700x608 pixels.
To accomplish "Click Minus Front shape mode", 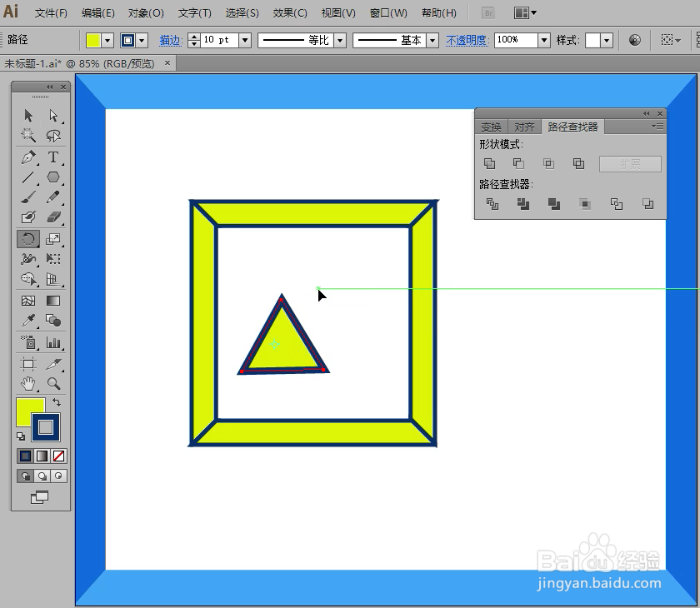I will click(518, 164).
